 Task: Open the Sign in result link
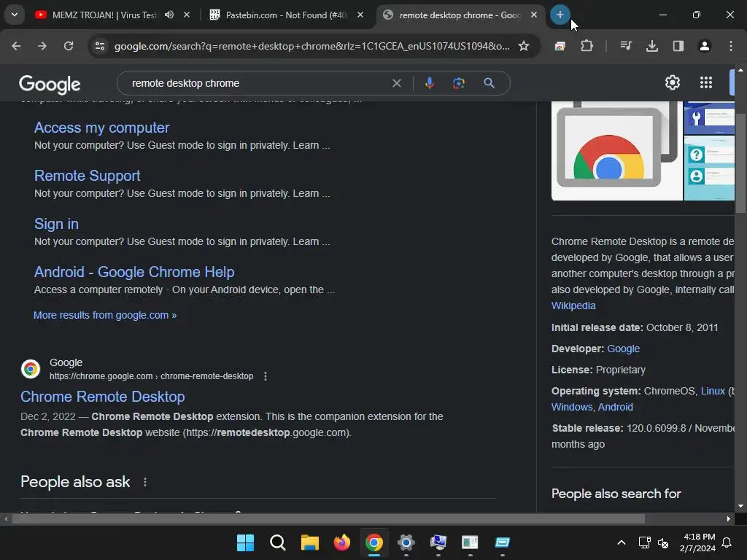point(56,224)
